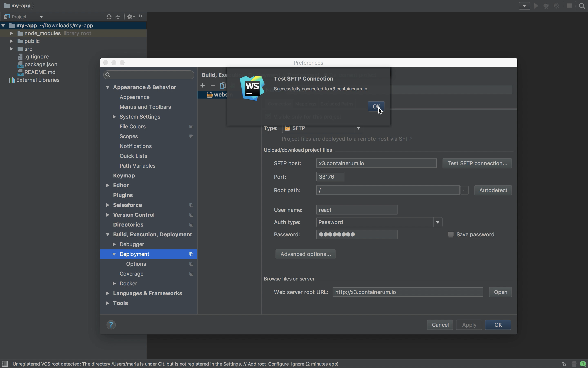Open Scopes settings page
588x368 pixels.
(129, 136)
